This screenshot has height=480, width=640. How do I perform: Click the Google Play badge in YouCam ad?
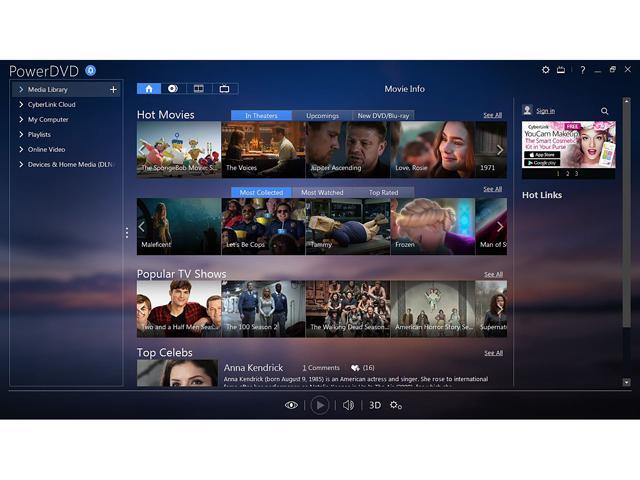tap(542, 163)
